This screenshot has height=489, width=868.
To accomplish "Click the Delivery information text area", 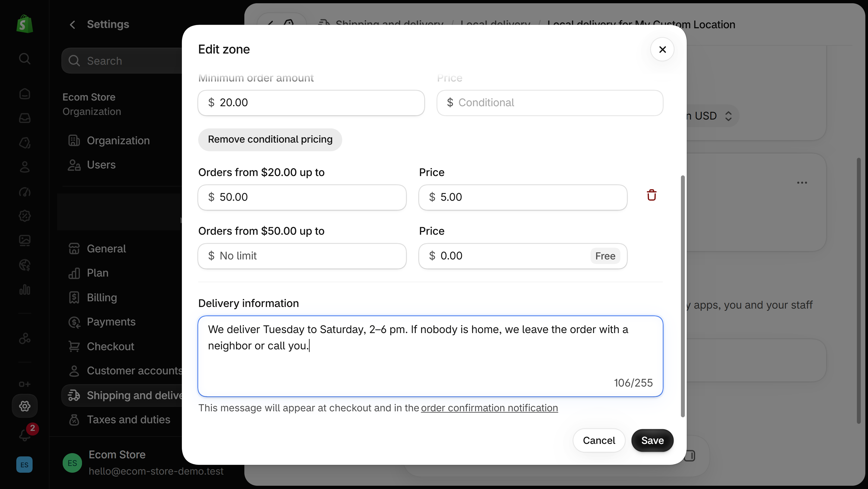I will 430,356.
